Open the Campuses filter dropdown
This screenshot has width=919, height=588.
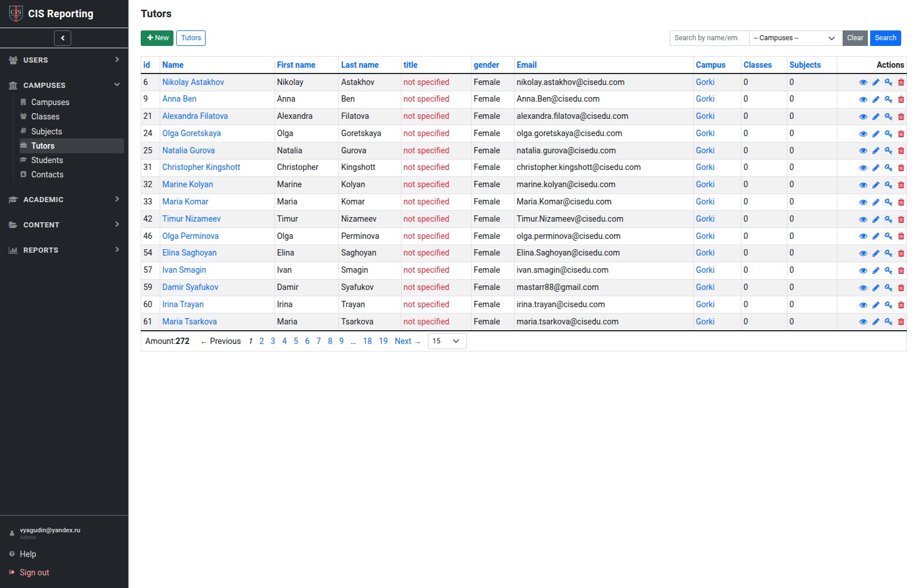(x=796, y=38)
